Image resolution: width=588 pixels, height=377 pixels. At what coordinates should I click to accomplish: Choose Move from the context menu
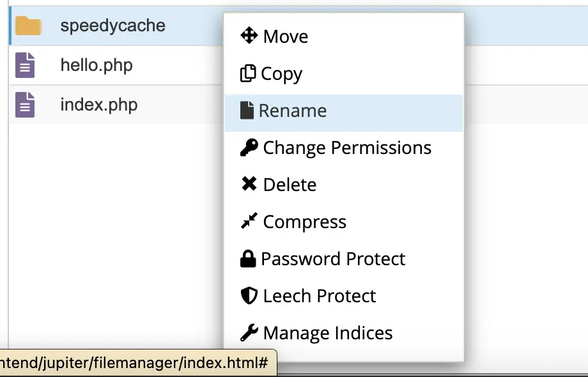286,36
